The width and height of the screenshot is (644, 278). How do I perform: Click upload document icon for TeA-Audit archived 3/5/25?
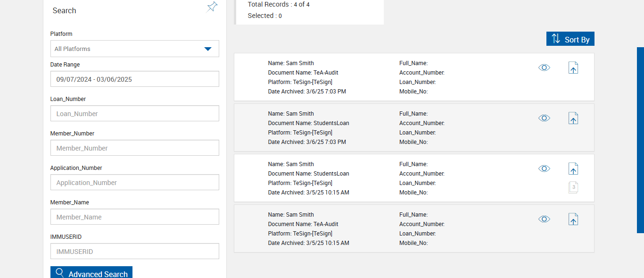point(573,219)
